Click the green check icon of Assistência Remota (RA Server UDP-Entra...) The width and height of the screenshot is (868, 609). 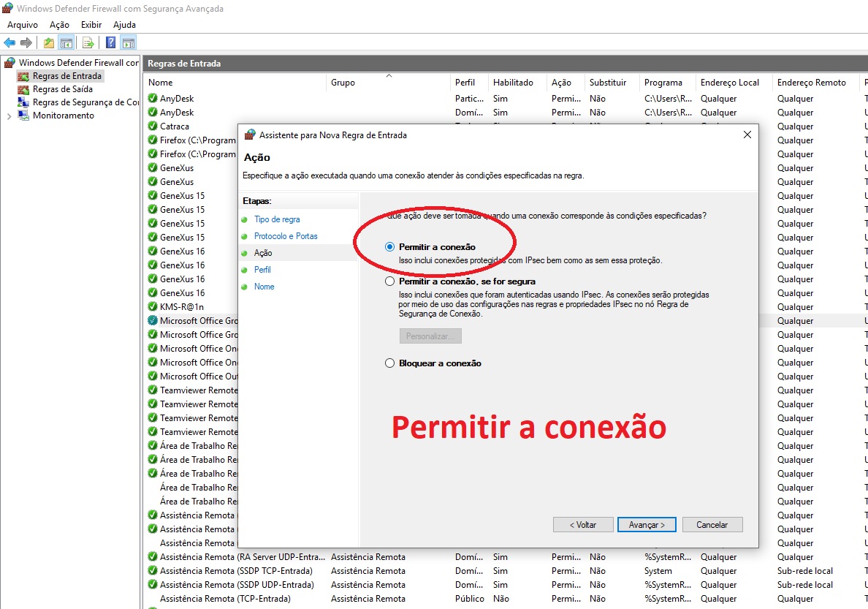pyautogui.click(x=153, y=557)
